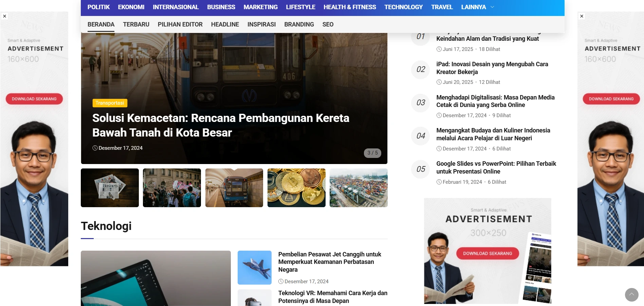Click the clock icon beside Februari 19, 2024

point(439,182)
